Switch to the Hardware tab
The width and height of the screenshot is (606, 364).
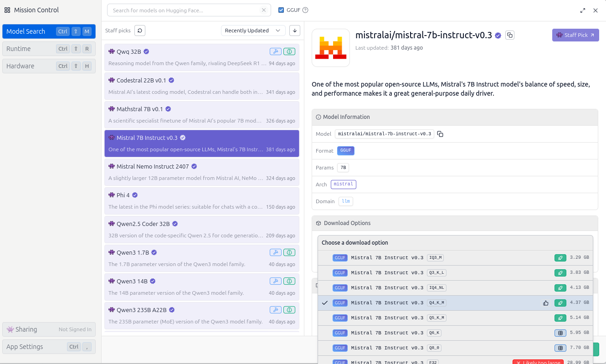tap(49, 66)
